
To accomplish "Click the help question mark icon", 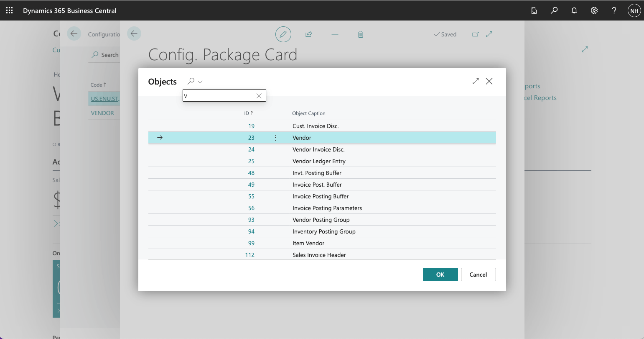I will point(614,10).
